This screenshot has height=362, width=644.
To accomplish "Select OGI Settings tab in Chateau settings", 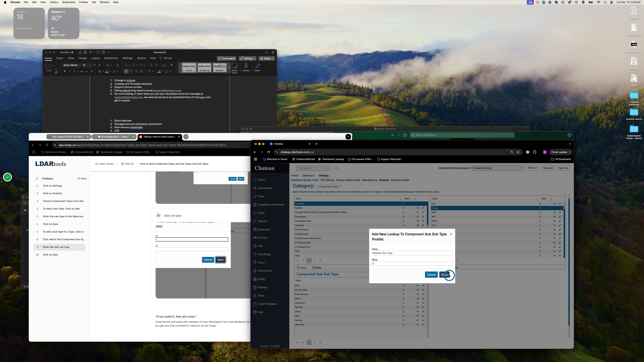I will 327,180.
